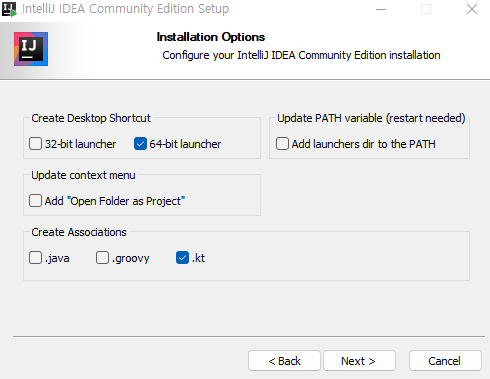Image resolution: width=490 pixels, height=379 pixels.
Task: Click the IntelliJ IDEA Community Edition Setup title
Action: point(126,9)
